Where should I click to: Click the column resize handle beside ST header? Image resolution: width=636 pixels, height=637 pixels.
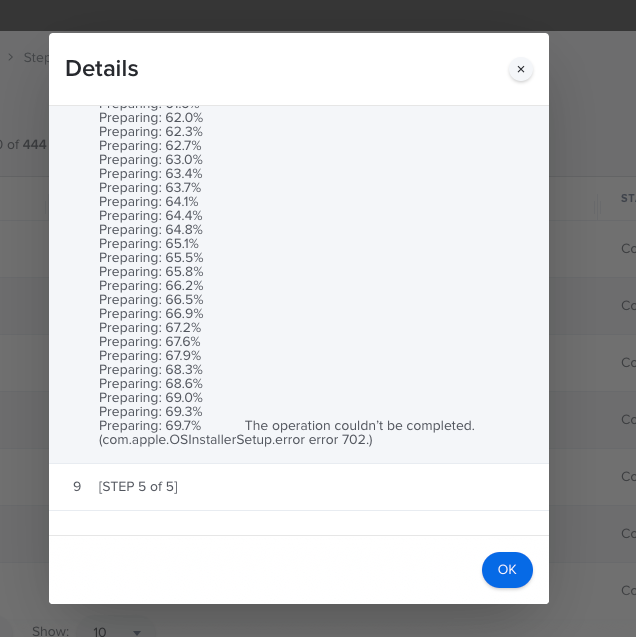597,207
